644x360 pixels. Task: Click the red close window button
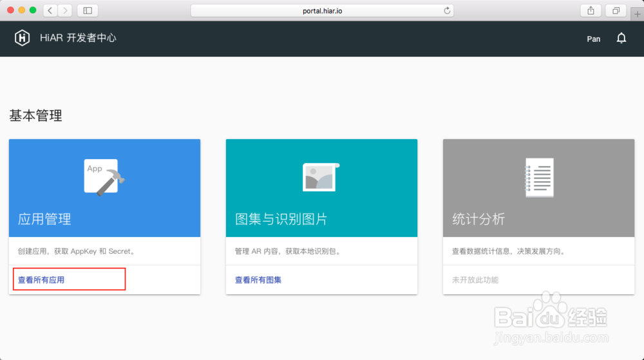(x=11, y=10)
